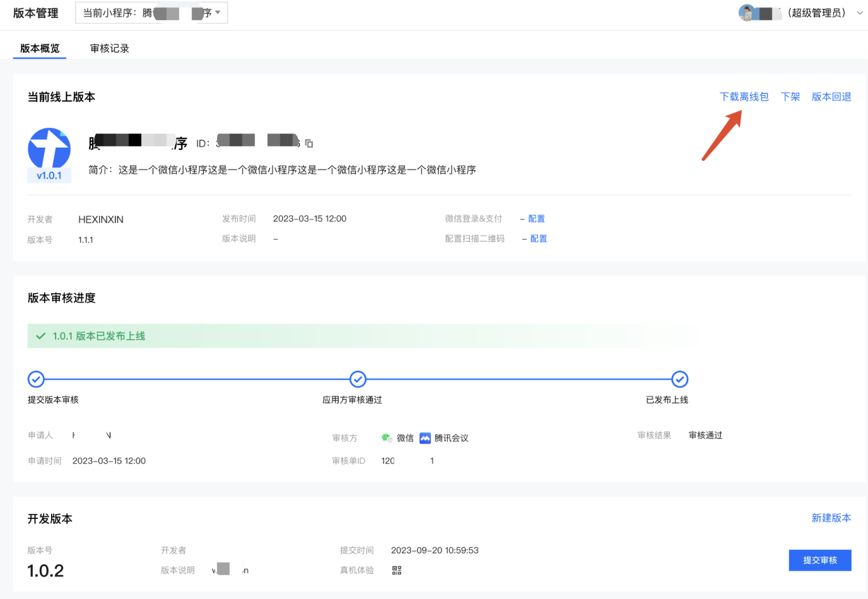868x599 pixels.
Task: Select the 申请时间 value 2023-03-15 12:00
Action: click(x=109, y=461)
